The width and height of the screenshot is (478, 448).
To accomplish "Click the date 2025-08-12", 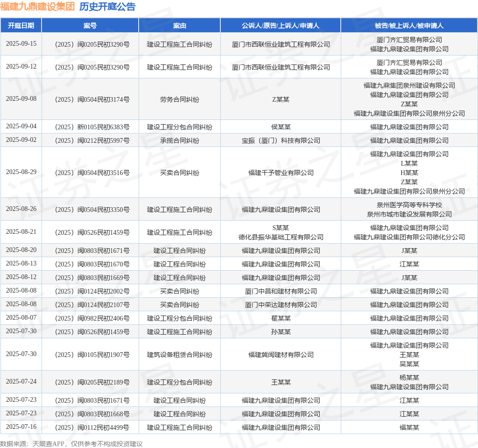I will click(21, 277).
